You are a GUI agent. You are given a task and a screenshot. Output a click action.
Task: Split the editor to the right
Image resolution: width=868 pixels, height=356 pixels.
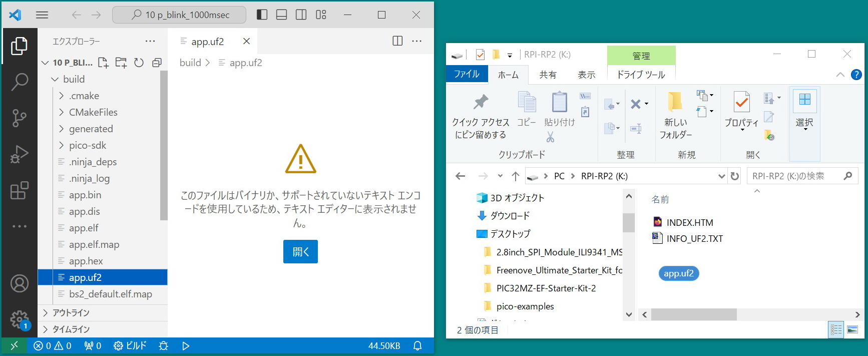[397, 41]
